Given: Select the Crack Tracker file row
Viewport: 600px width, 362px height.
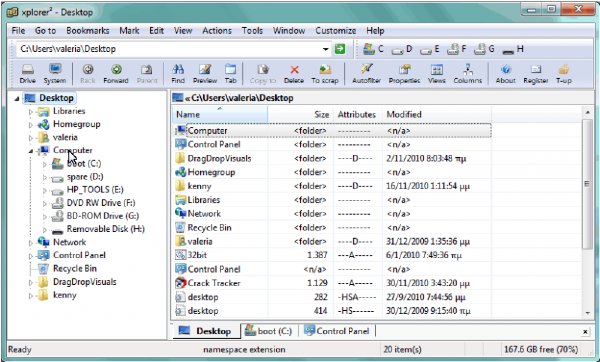Looking at the screenshot, I should (332, 283).
